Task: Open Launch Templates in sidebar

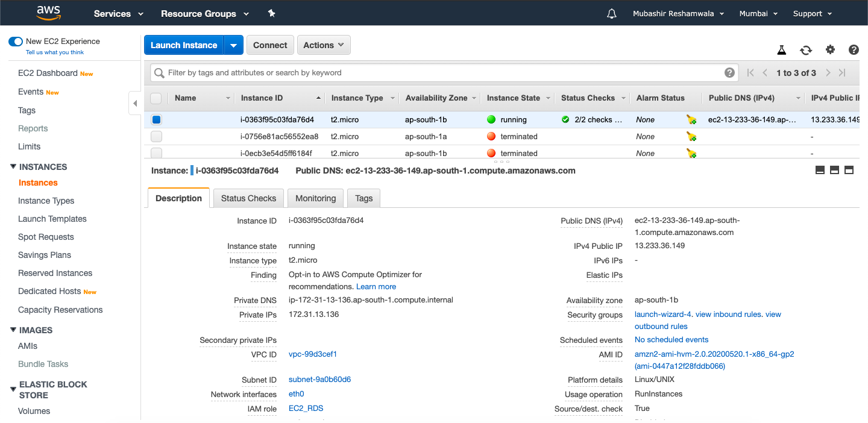Action: [x=52, y=219]
